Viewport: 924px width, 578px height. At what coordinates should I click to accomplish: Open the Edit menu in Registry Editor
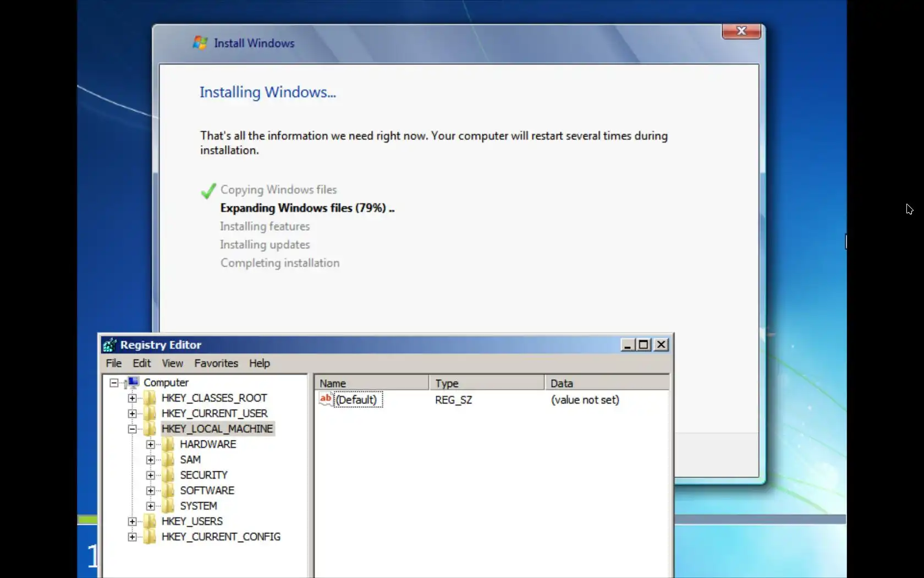point(141,363)
